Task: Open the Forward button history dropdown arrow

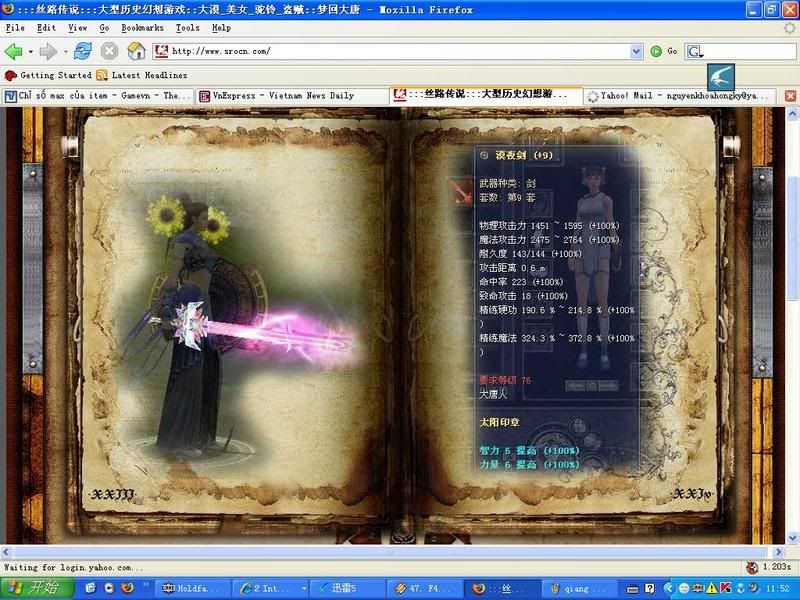Action: 65,52
